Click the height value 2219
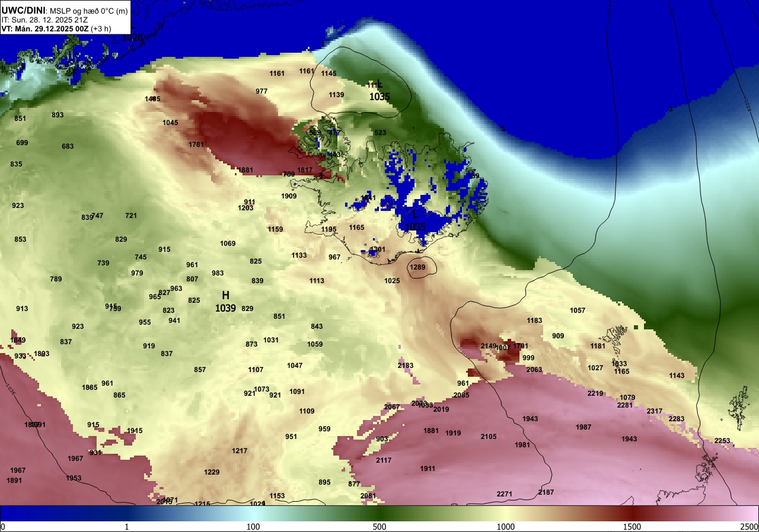This screenshot has width=759, height=532. coord(595,393)
